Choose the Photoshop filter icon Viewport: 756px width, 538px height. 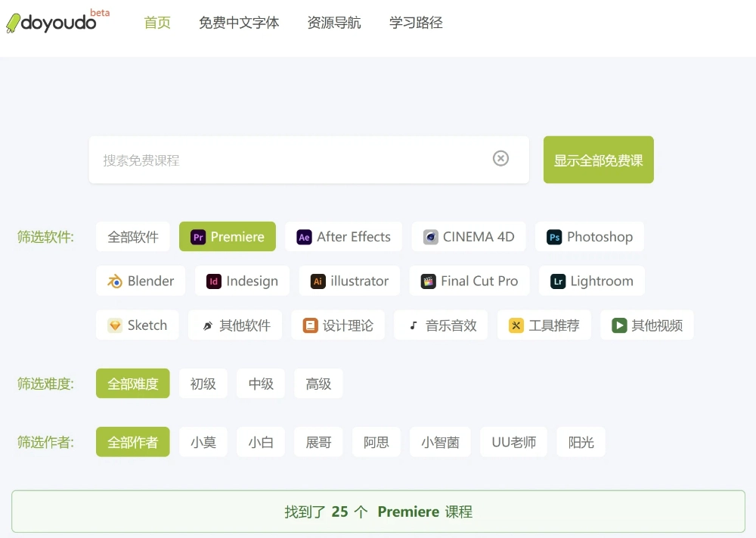click(555, 237)
